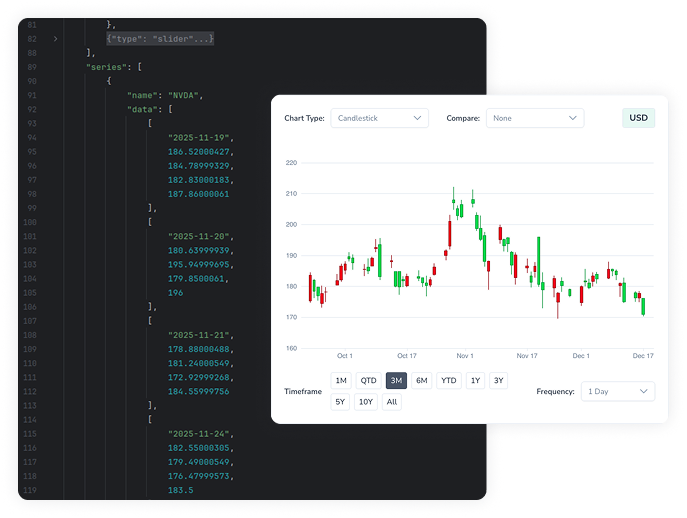This screenshot has height=518, width=687.
Task: Choose the 3Y timeframe option
Action: coord(499,380)
